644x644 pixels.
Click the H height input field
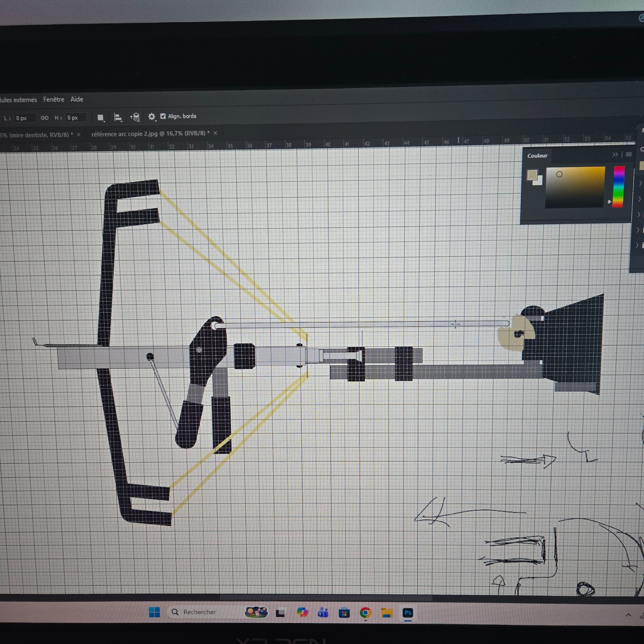76,118
